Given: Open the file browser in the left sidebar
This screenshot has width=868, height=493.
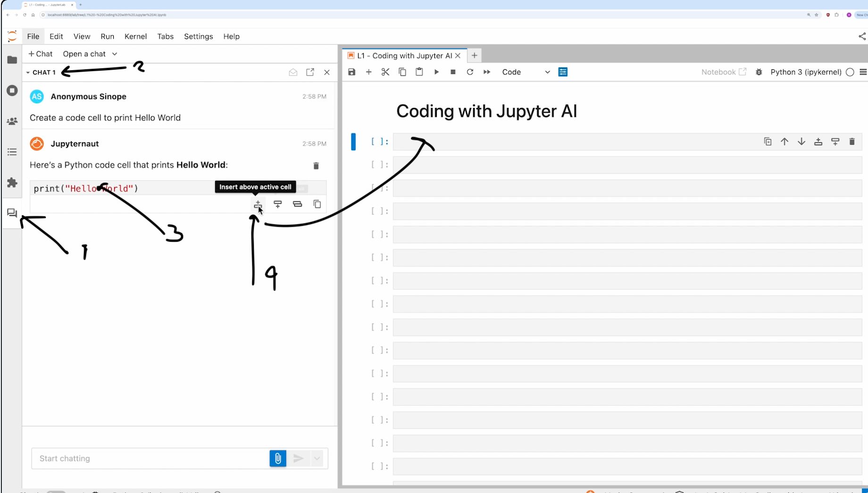Looking at the screenshot, I should (x=12, y=59).
